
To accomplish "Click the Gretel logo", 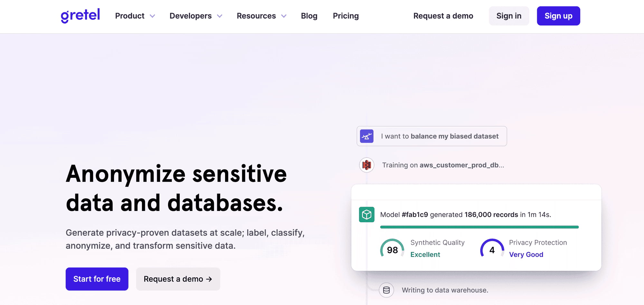I will coord(80,15).
